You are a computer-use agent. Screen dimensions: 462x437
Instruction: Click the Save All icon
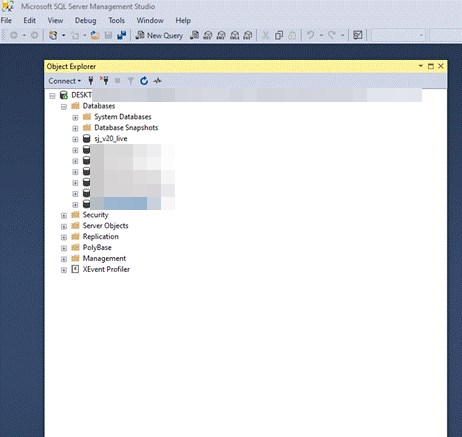coord(122,35)
